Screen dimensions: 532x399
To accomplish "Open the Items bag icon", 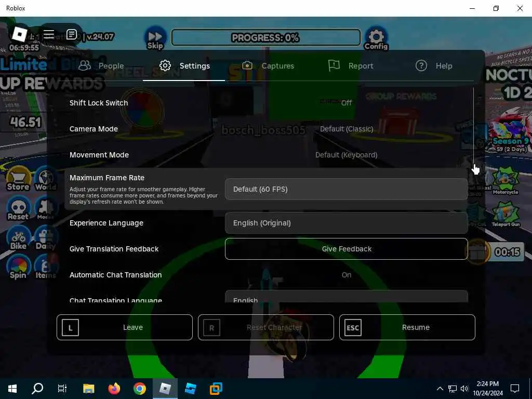I will tap(46, 268).
